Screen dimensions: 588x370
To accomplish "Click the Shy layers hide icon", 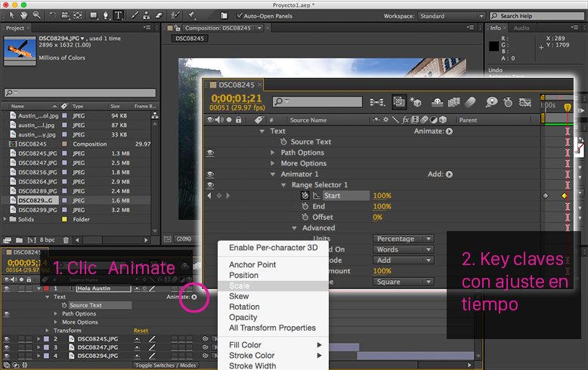I will [x=438, y=102].
